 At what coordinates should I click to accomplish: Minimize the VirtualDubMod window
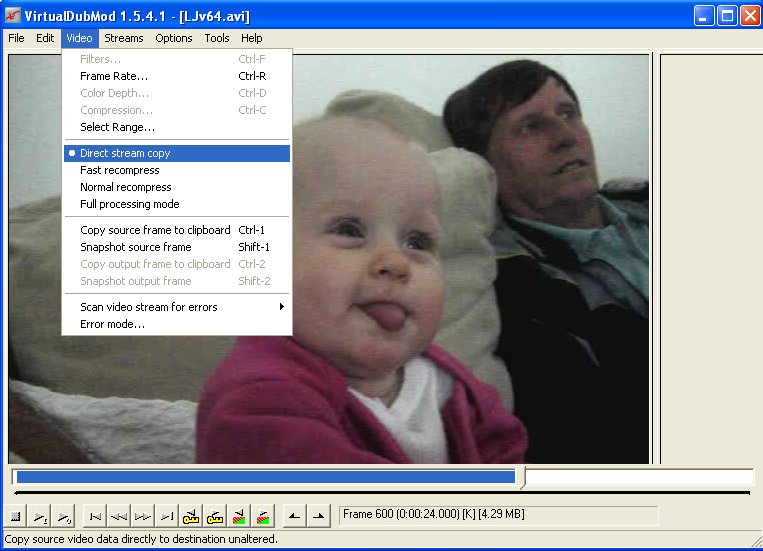(704, 16)
